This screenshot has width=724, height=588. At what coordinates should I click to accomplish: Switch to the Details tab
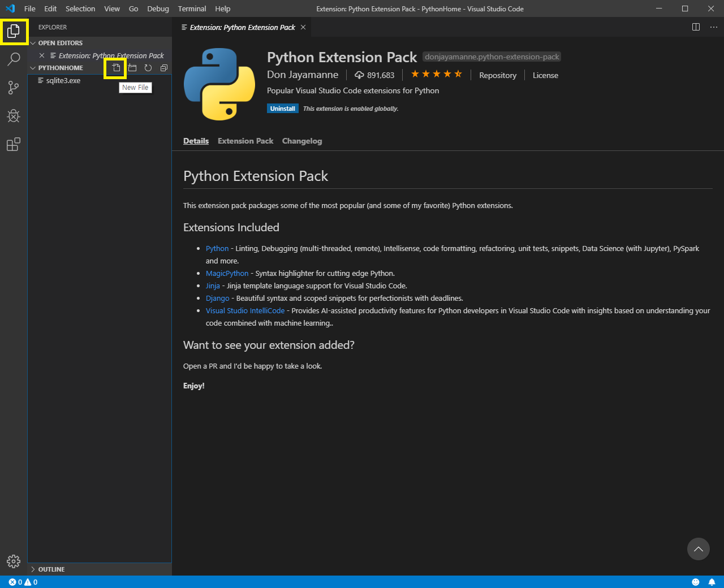(x=196, y=141)
